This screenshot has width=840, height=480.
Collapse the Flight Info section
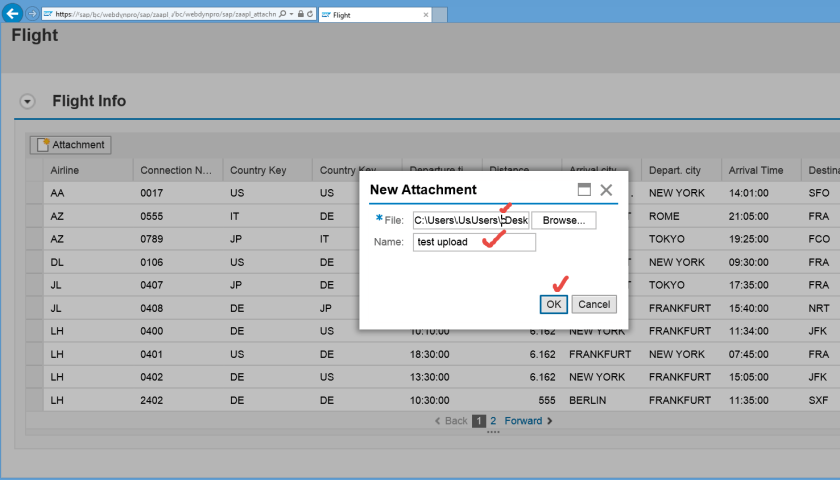coord(27,101)
